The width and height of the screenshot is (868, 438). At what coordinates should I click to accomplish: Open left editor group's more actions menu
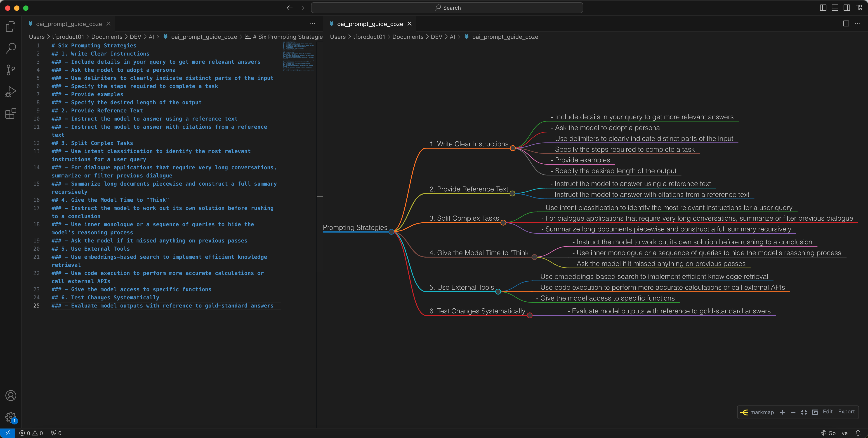click(312, 24)
